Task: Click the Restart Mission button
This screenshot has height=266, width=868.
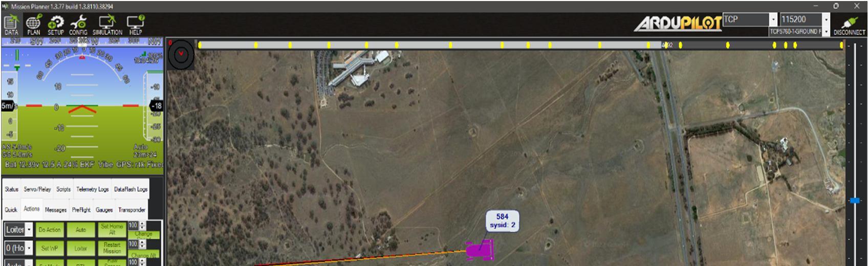Action: (x=112, y=248)
